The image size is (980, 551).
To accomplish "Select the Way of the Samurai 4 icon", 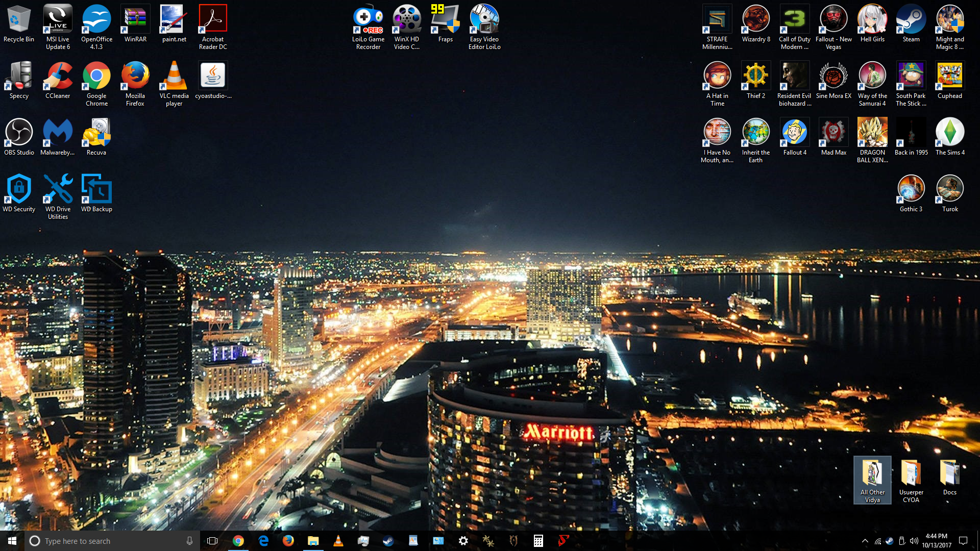I will 872,84.
